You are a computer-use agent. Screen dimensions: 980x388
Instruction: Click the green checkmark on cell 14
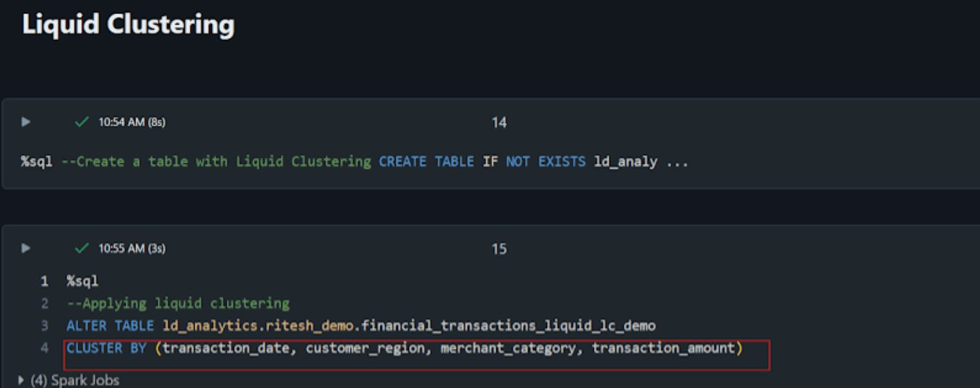(81, 122)
